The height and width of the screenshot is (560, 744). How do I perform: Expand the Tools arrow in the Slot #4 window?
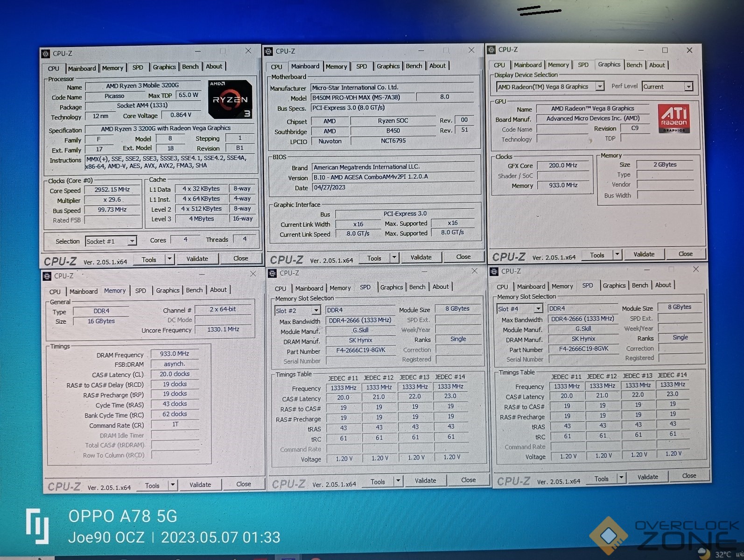pyautogui.click(x=621, y=478)
